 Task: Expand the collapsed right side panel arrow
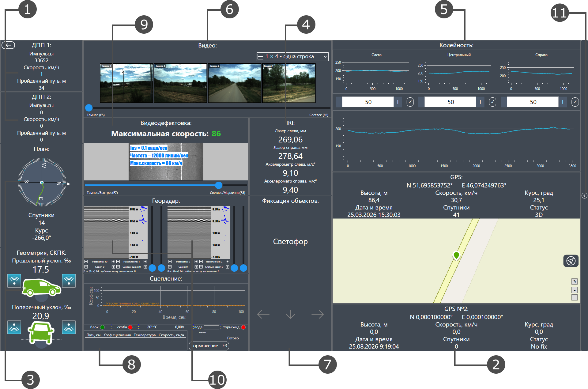coord(584,195)
